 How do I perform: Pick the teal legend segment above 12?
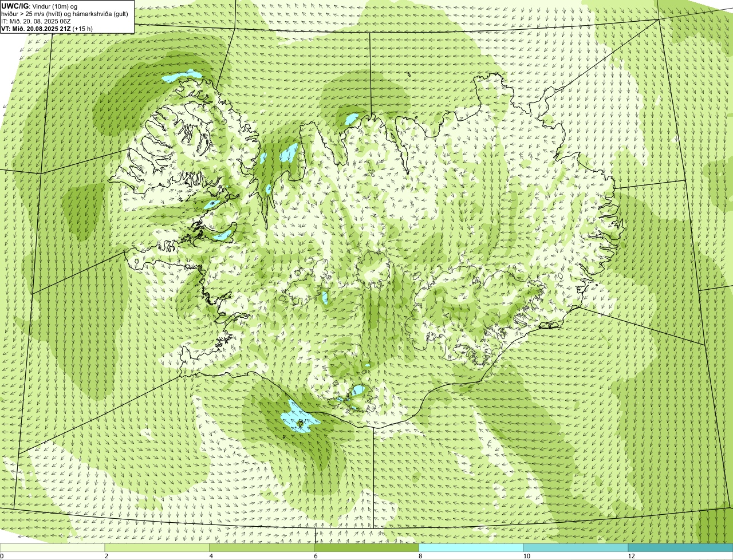681,548
